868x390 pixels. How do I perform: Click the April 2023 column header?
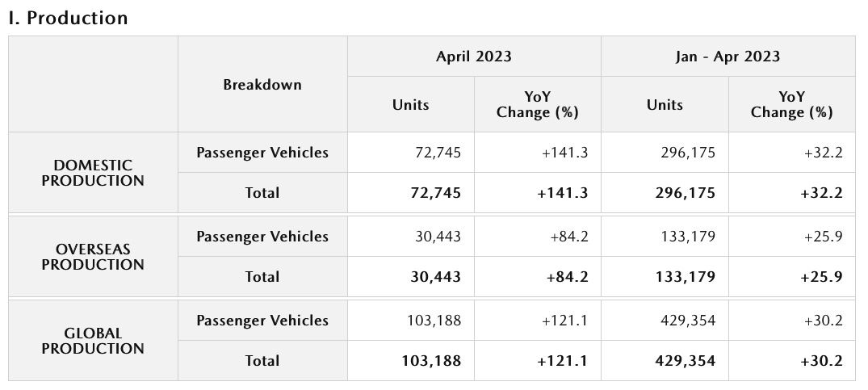[x=473, y=57]
